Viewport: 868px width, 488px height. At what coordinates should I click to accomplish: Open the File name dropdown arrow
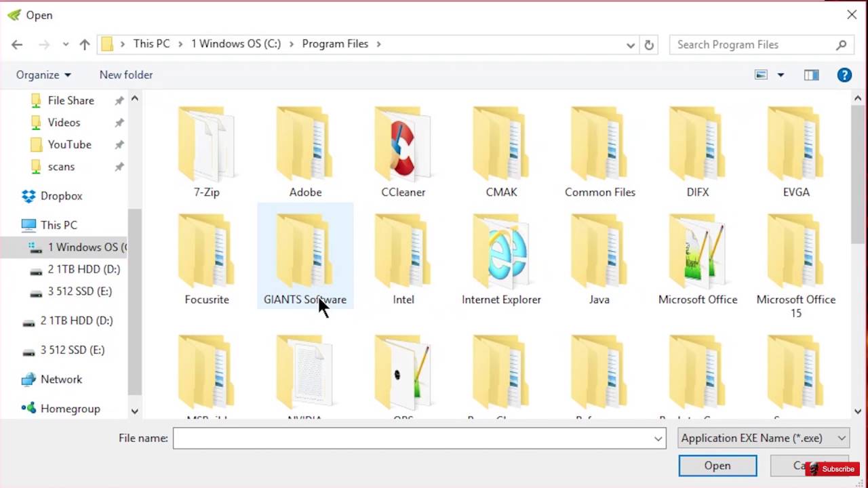coord(658,439)
